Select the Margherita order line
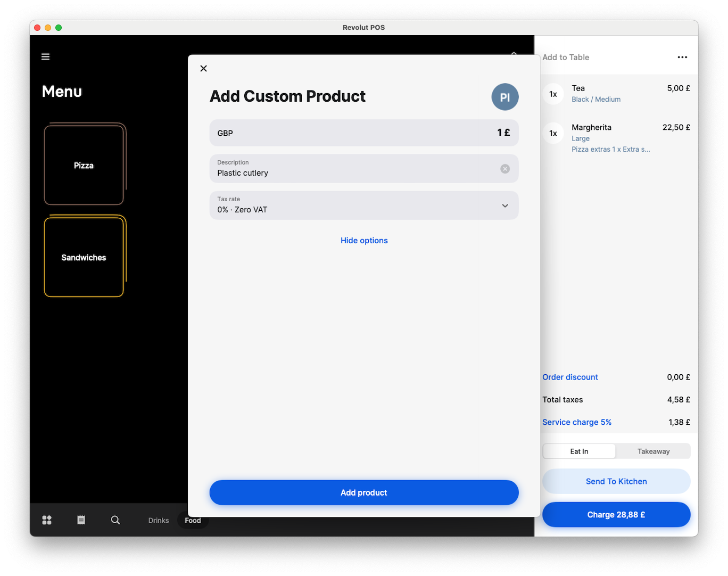 (x=617, y=138)
